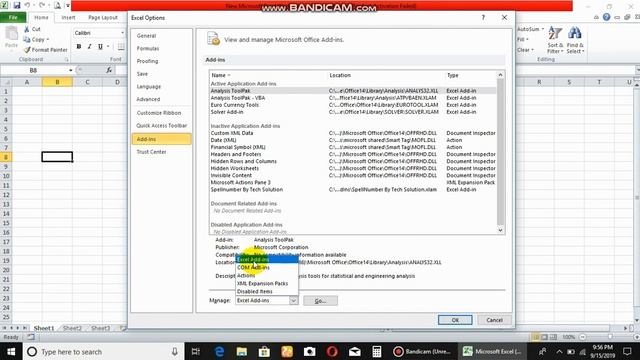The image size is (640, 360).
Task: Click the zoom slider in status bar
Action: (610, 337)
